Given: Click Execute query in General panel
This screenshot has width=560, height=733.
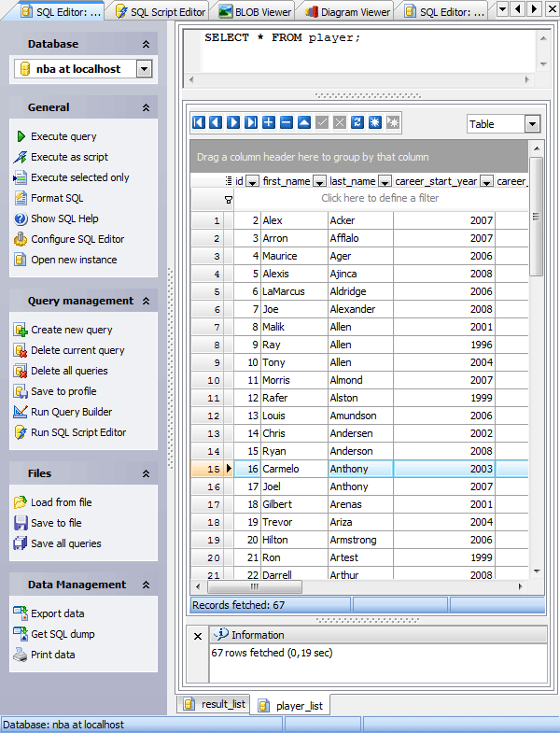Looking at the screenshot, I should (63, 136).
